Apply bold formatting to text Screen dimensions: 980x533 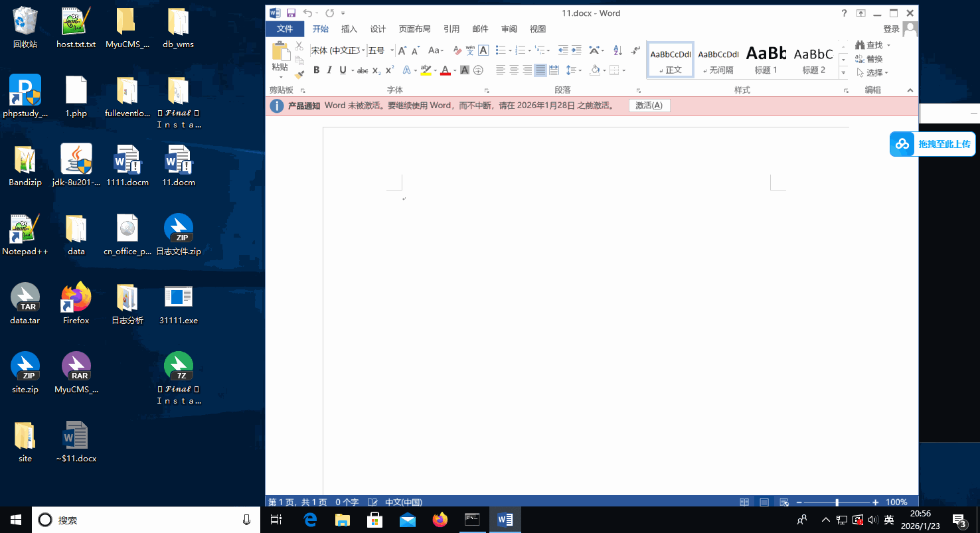[x=317, y=70]
